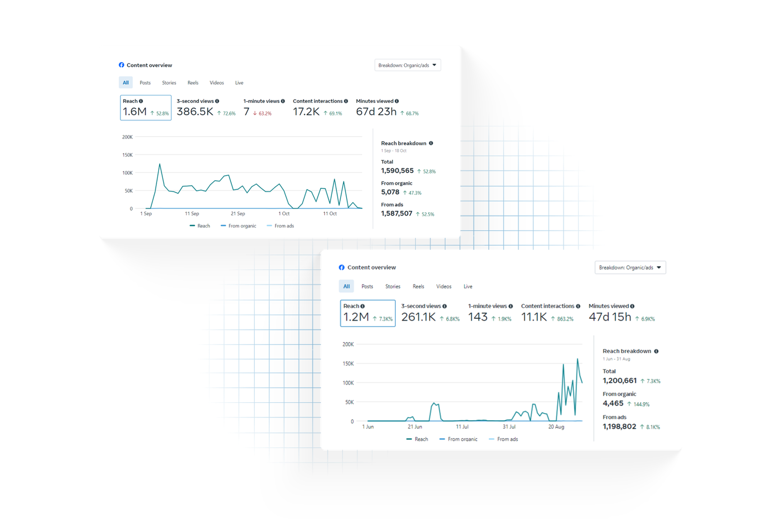Click info icon beside 1-minute views in lower panel
Screen dimensions: 781x532
511,306
